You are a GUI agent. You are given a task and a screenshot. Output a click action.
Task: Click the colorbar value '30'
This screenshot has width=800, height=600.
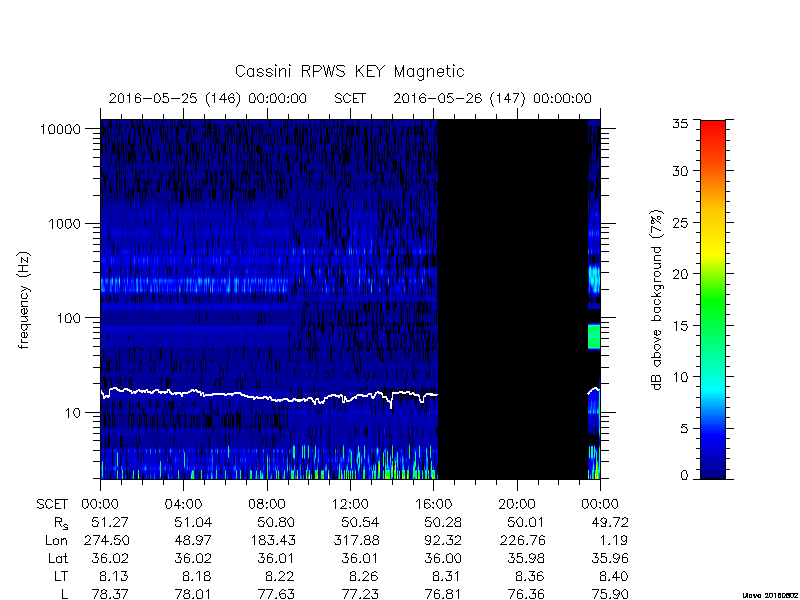click(680, 171)
